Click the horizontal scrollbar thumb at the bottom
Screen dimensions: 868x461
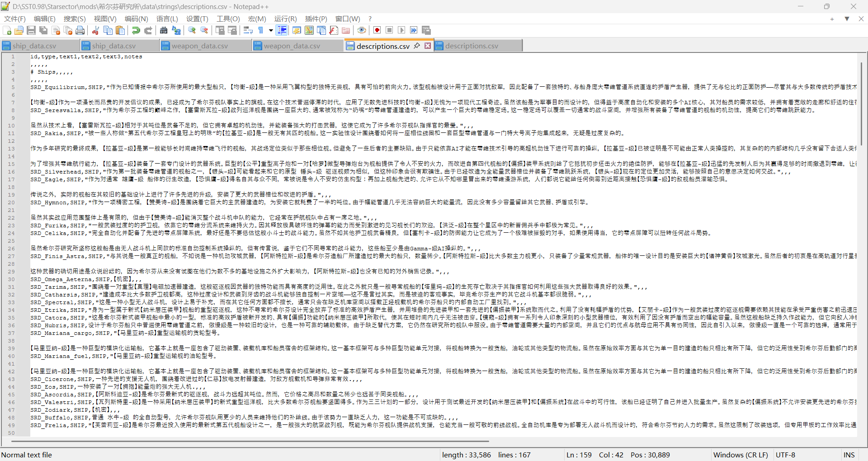coord(250,441)
